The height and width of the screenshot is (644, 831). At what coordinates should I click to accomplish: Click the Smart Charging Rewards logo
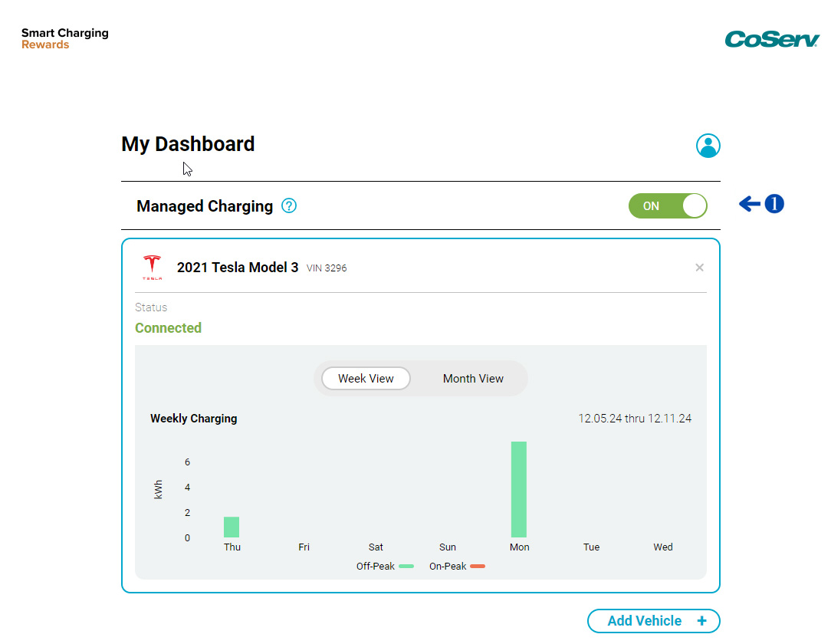click(64, 38)
